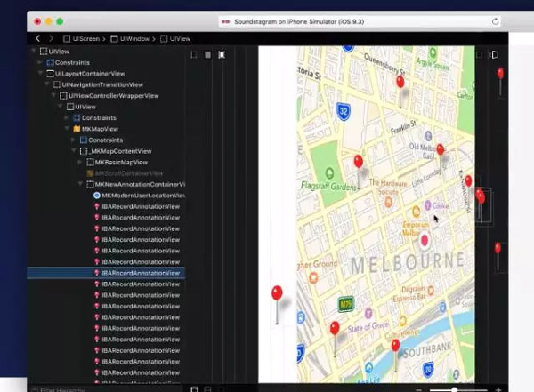Screen dimensions: 534x392
Task: Click the zoom in plus icon
Action: point(498,389)
